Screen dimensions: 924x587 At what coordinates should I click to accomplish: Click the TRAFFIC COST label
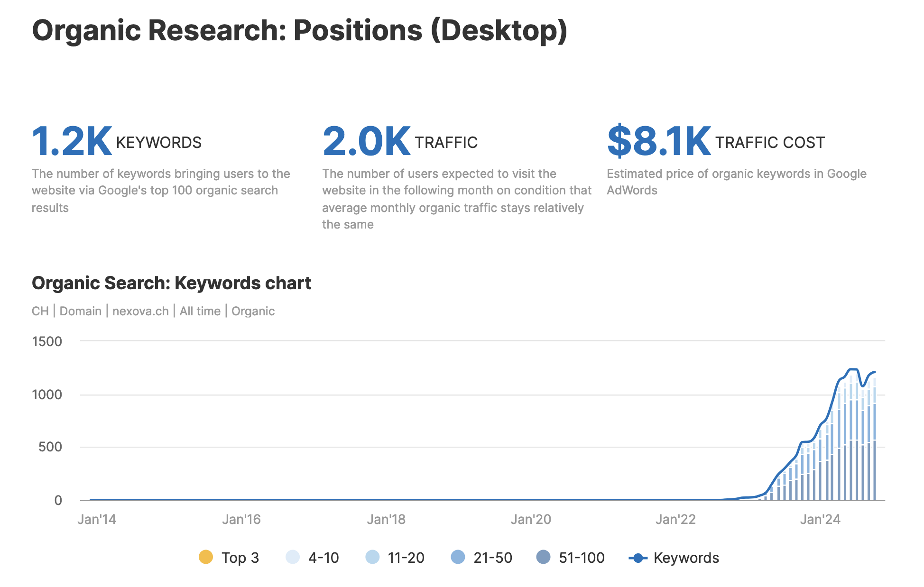click(x=770, y=143)
